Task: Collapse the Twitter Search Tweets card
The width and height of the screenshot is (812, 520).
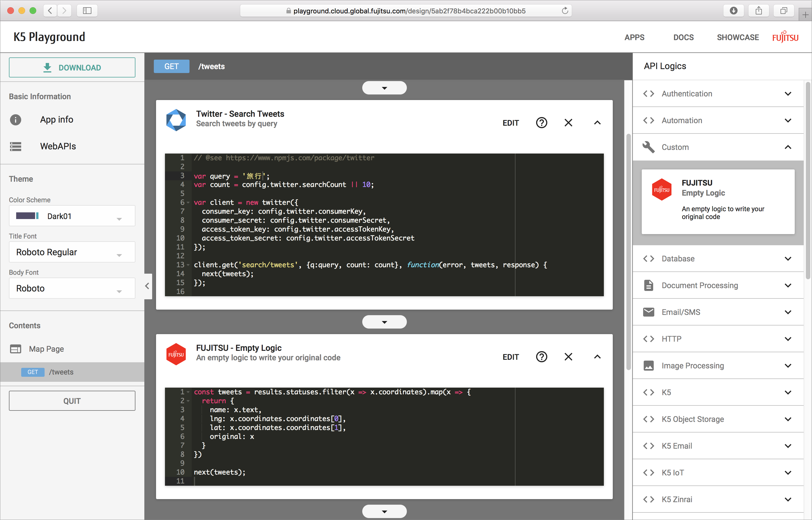Action: (x=597, y=123)
